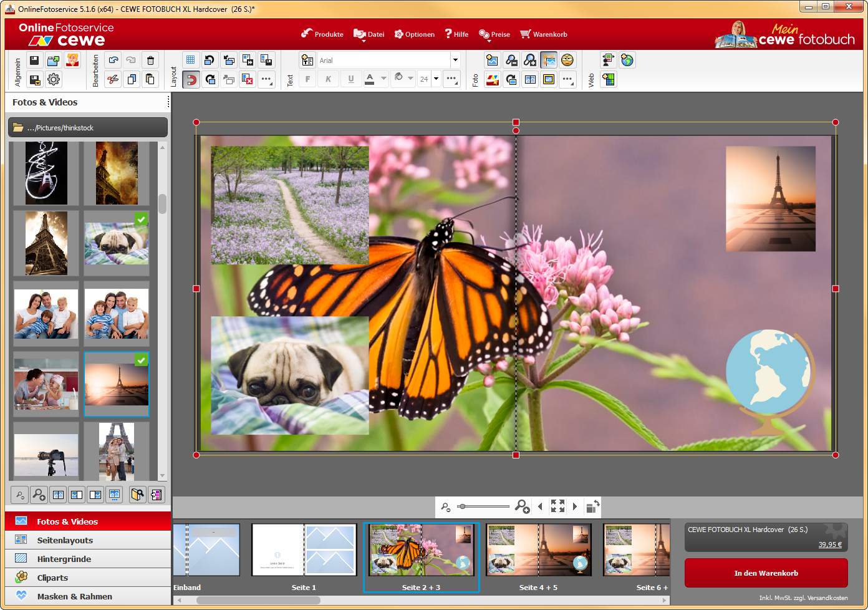Click the trash can delete icon
This screenshot has height=610, width=868.
click(x=150, y=61)
